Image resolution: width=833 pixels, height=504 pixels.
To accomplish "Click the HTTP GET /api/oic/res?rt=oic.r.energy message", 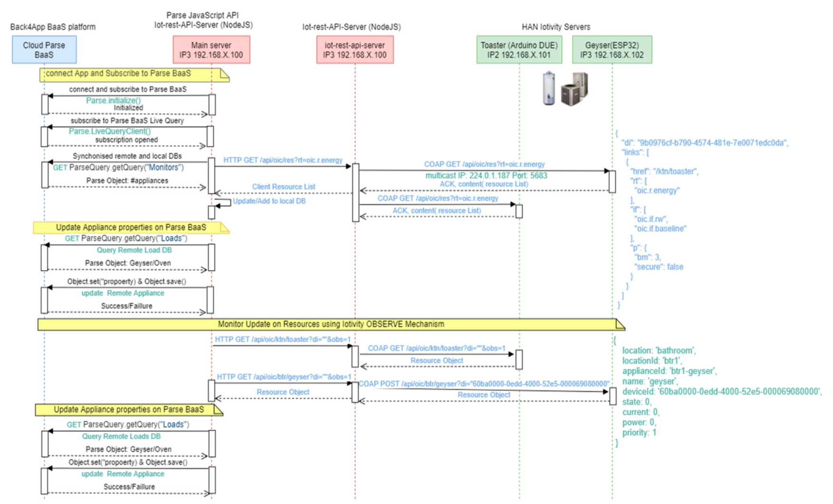I will [x=283, y=160].
